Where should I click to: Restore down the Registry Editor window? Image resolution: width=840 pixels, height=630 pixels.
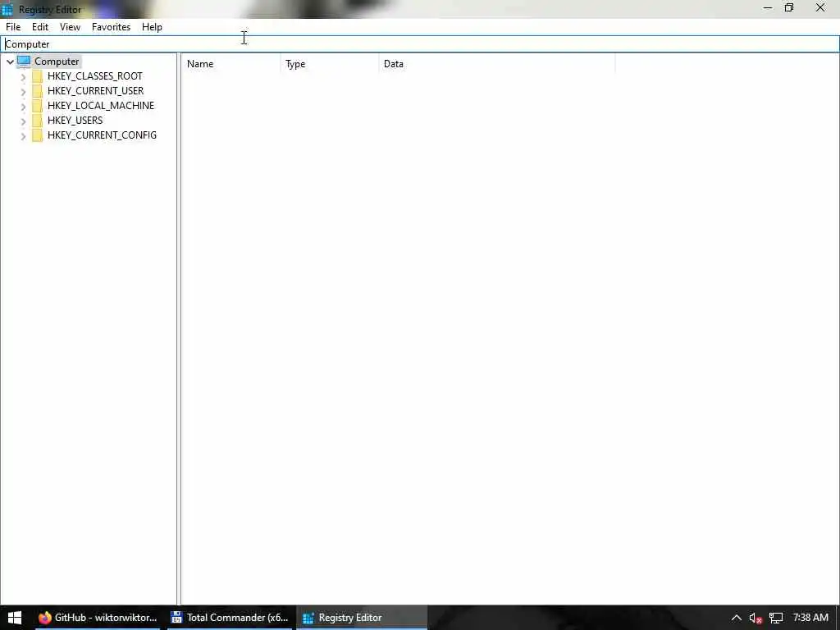(x=789, y=8)
